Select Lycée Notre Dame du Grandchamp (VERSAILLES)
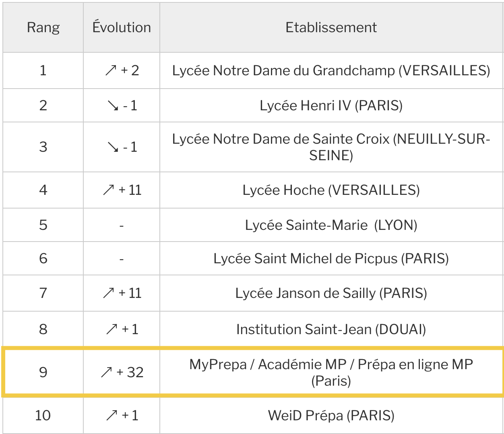Screen dimensions: 504x434 click(x=331, y=70)
